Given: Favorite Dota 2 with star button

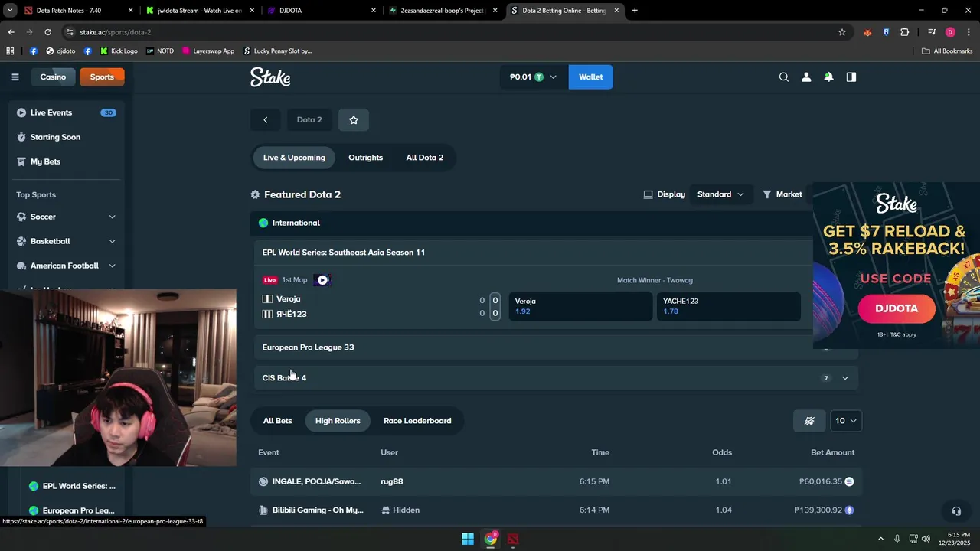Looking at the screenshot, I should click(353, 119).
